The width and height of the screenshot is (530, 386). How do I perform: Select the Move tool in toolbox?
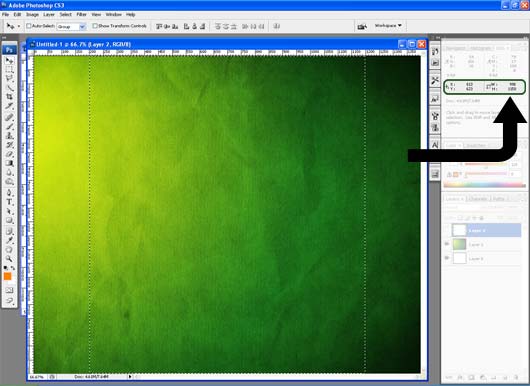coord(9,61)
